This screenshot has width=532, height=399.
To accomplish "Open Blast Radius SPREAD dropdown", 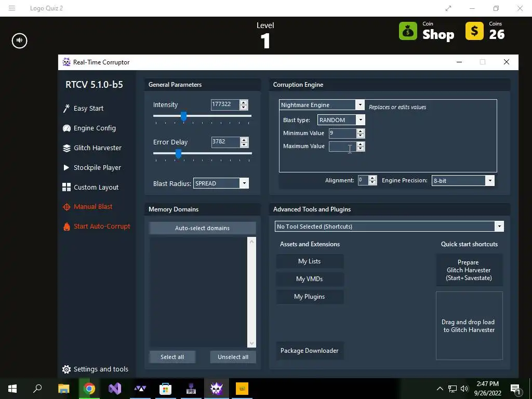I will [x=244, y=183].
